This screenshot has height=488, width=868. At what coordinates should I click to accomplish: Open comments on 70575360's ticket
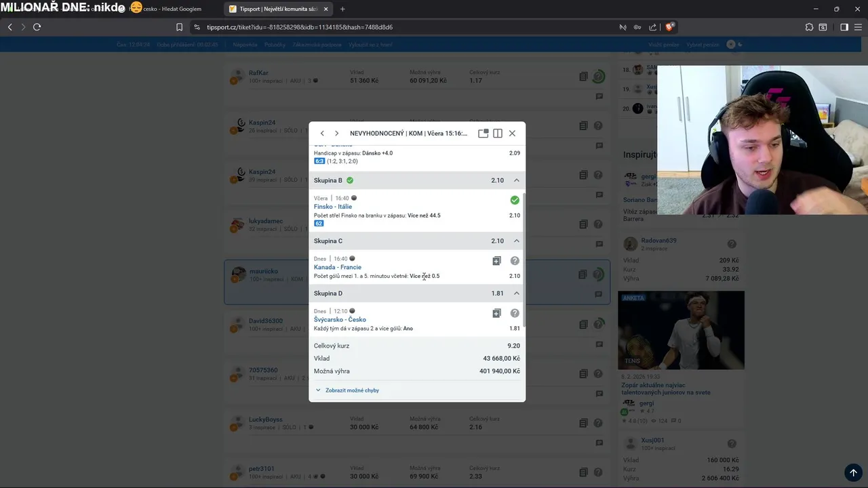pos(599,393)
